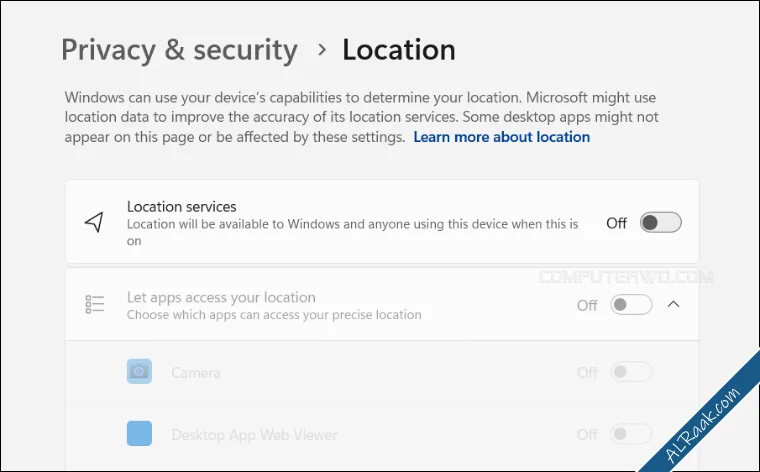Turn on the Location services toggle
The image size is (760, 472).
point(661,222)
